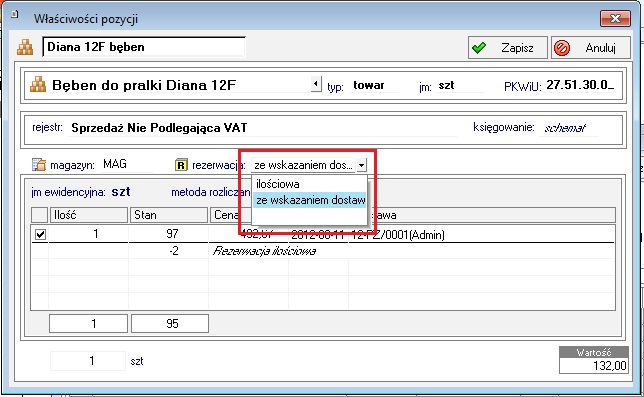Click the delivery 12-PZ/0001(Admin) cell
Viewport: 644px width, 397px height.
pos(398,235)
